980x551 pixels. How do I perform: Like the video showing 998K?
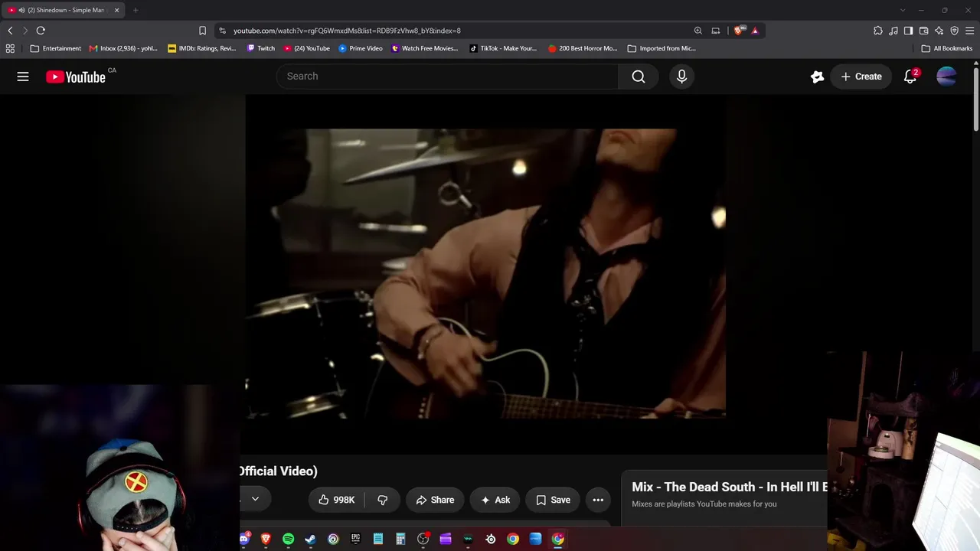coord(337,500)
